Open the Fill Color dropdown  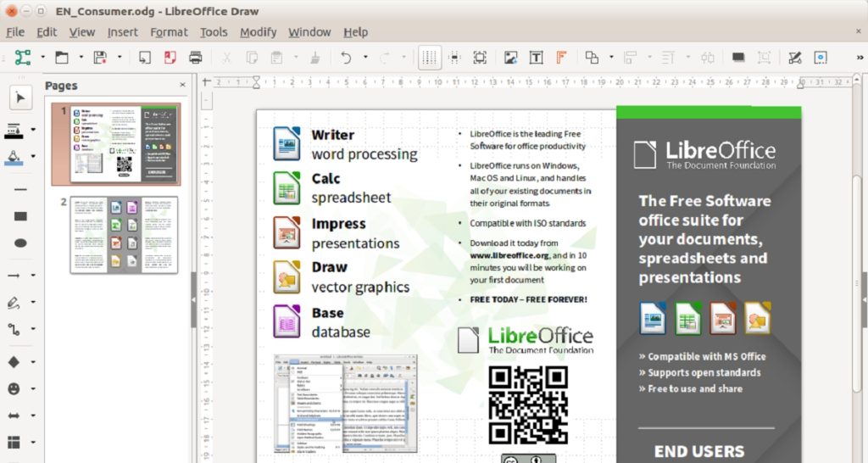click(33, 157)
